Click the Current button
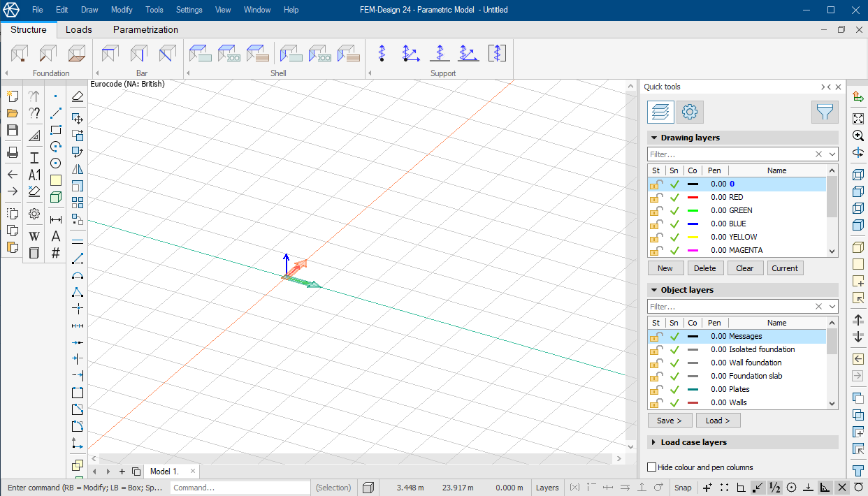Image resolution: width=868 pixels, height=496 pixels. (x=785, y=268)
